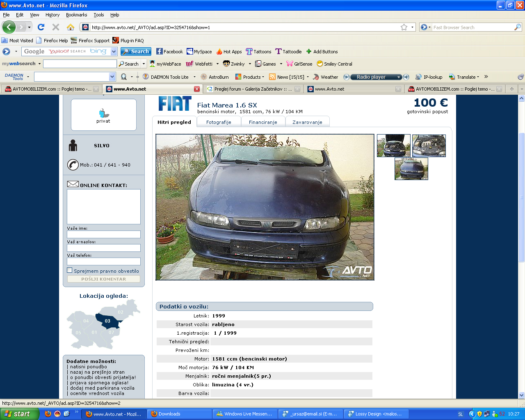
Task: Open the Bookmarks menu
Action: tap(76, 15)
